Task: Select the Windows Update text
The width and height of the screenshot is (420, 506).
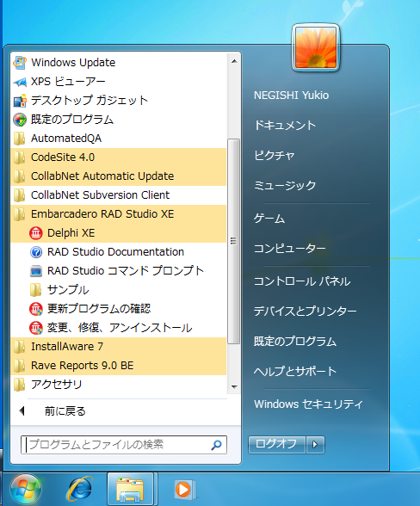Action: pyautogui.click(x=73, y=62)
